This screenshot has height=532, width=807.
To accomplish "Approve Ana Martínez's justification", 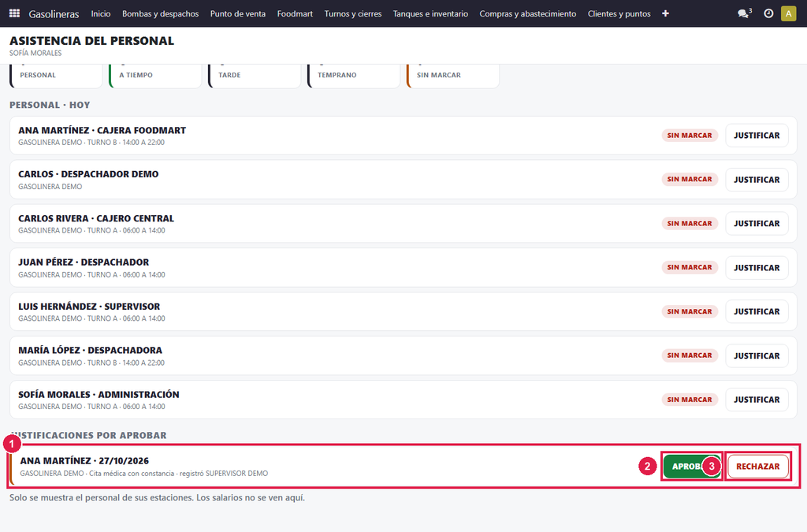I will [692, 466].
